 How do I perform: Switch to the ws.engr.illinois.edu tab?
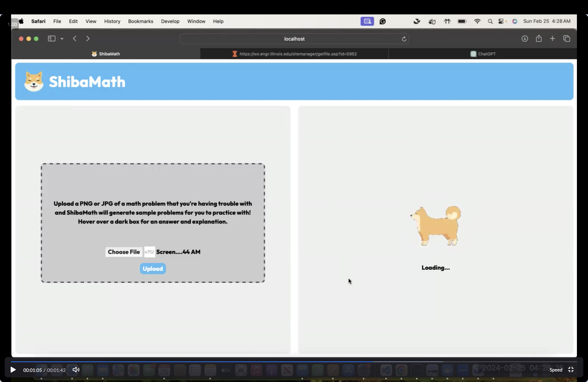pyautogui.click(x=294, y=54)
